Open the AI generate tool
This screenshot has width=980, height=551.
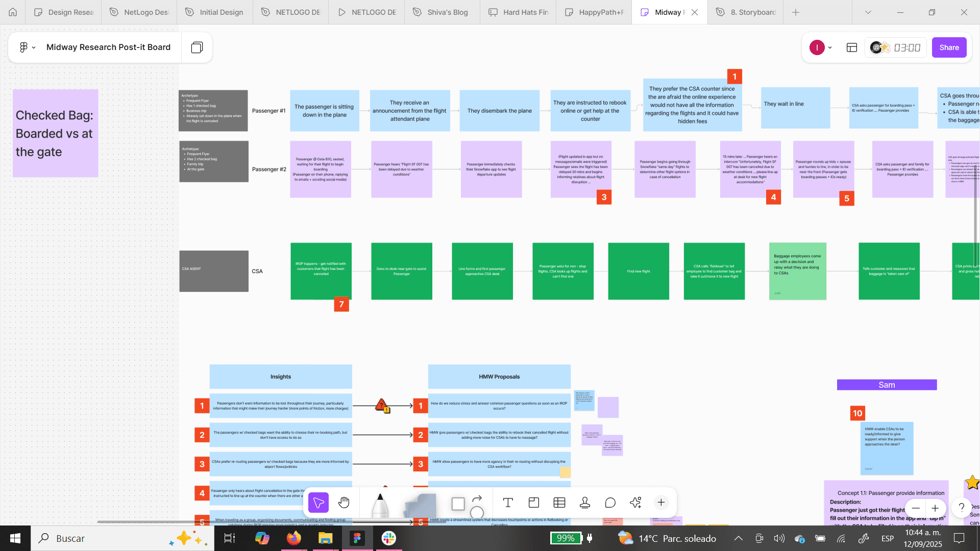click(x=635, y=503)
